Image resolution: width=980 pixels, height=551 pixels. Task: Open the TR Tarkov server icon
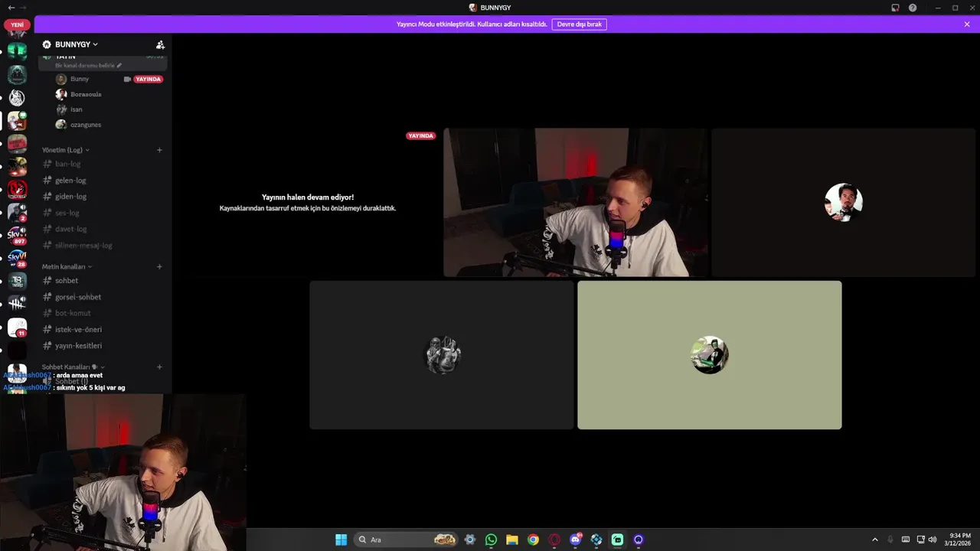coord(17,281)
